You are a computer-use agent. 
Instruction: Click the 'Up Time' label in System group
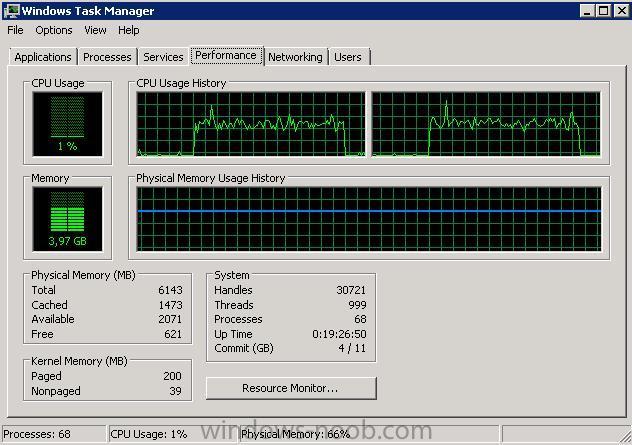coord(233,334)
